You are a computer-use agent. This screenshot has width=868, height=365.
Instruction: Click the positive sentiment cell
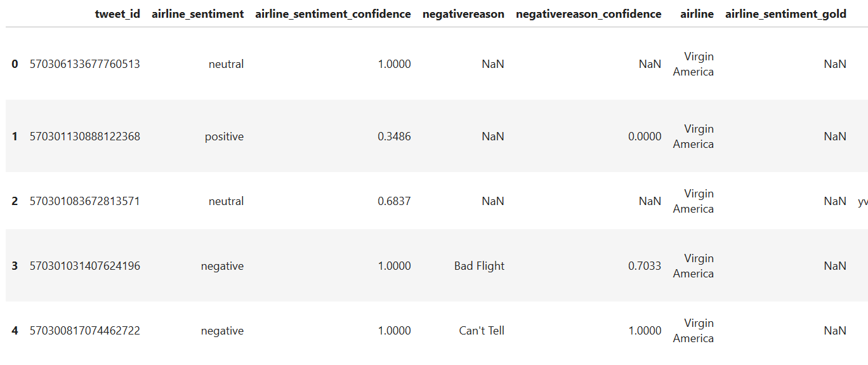tap(224, 136)
